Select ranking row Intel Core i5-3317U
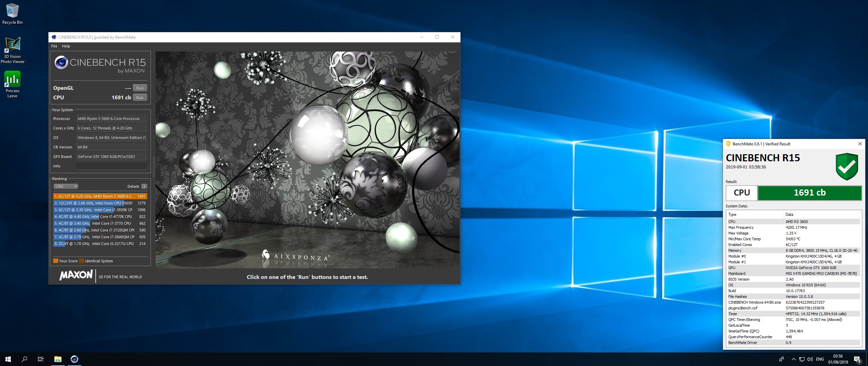The width and height of the screenshot is (868, 366). 100,244
